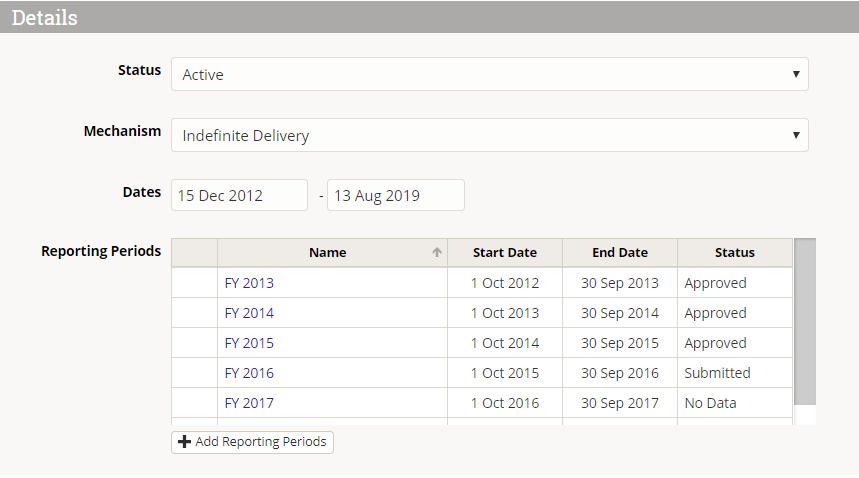Click the Add Reporting Periods button
859x478 pixels.
point(253,442)
